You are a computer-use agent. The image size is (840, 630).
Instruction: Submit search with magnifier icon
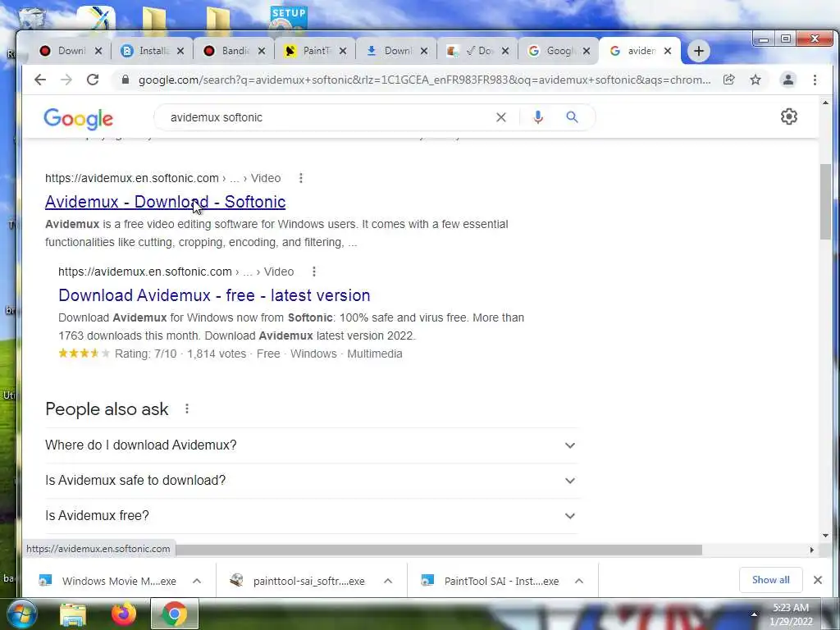tap(572, 117)
